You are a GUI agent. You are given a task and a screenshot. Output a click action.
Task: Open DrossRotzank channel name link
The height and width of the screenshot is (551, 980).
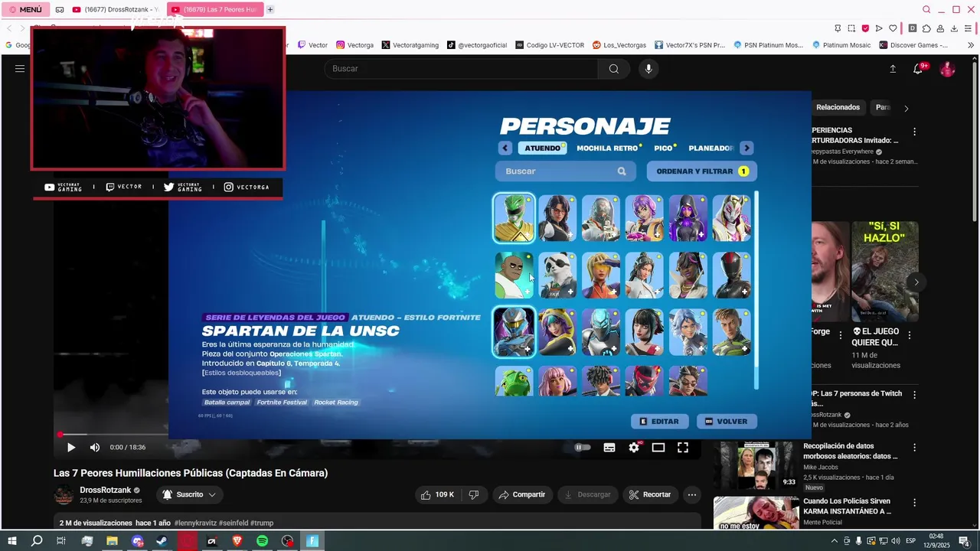click(106, 490)
